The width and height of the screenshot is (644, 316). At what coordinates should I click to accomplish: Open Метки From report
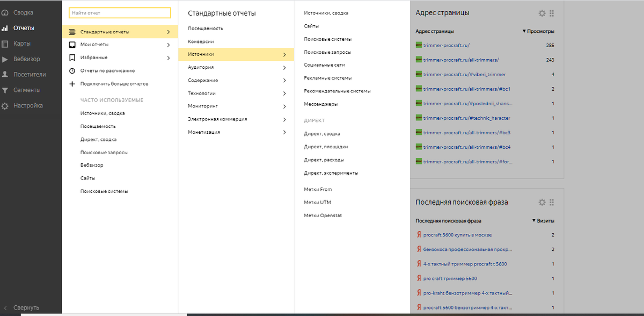[x=318, y=189]
